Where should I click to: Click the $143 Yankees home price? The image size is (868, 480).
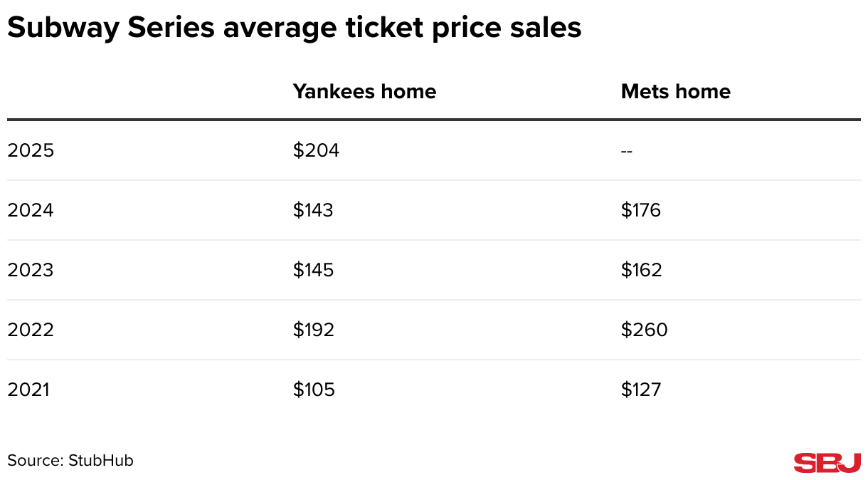[x=313, y=211]
